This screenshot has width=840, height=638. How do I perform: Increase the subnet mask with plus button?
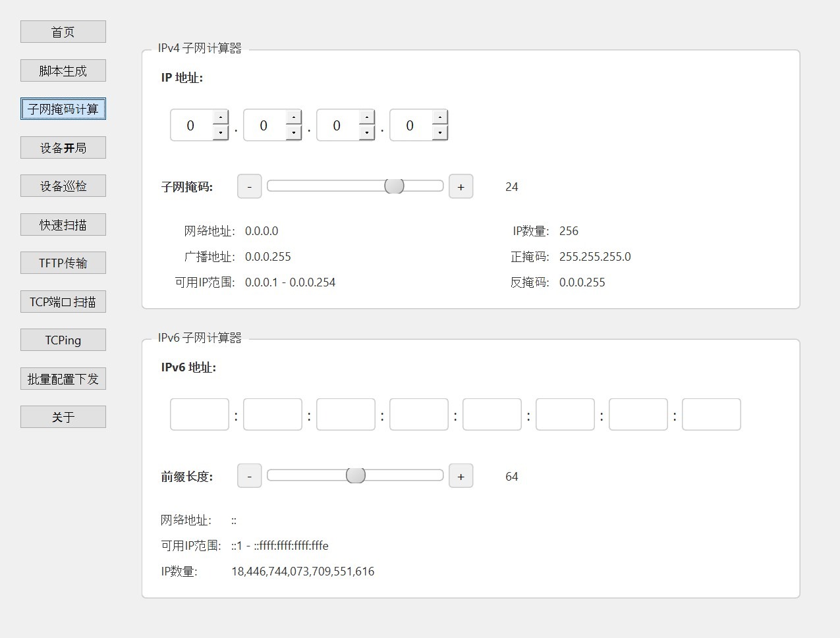point(461,187)
